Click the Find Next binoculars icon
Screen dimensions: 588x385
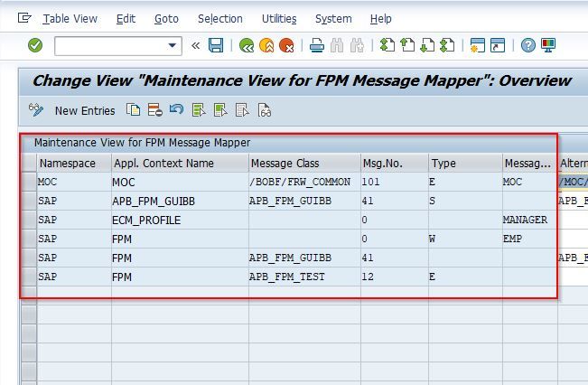click(x=357, y=46)
